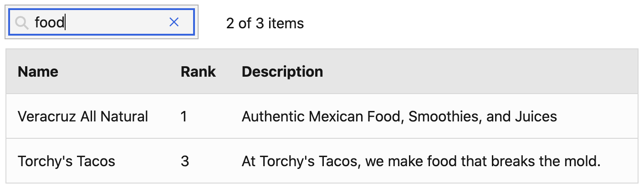Click 'Authentic Mexican Food, Smoothies, and Juices' description

pyautogui.click(x=399, y=116)
